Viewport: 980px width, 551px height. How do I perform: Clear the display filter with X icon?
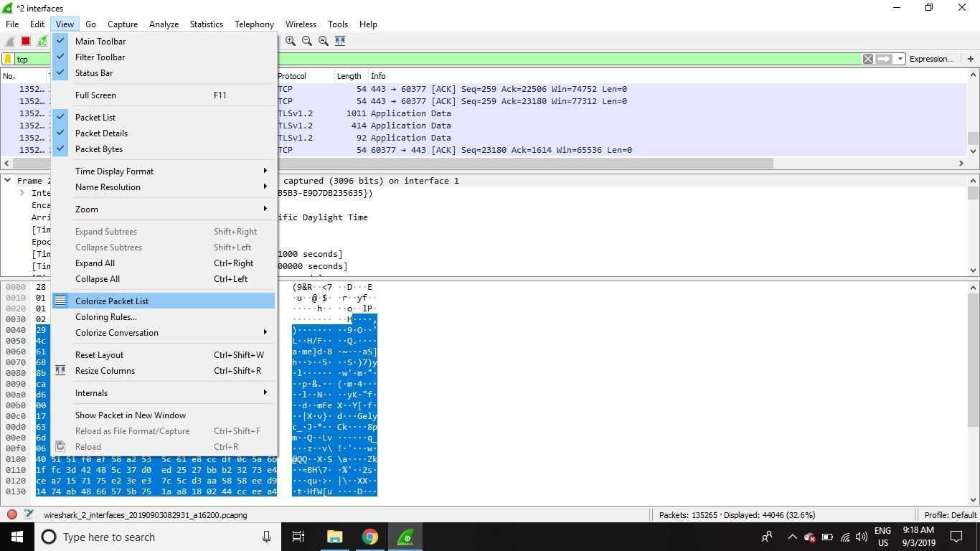pyautogui.click(x=867, y=59)
